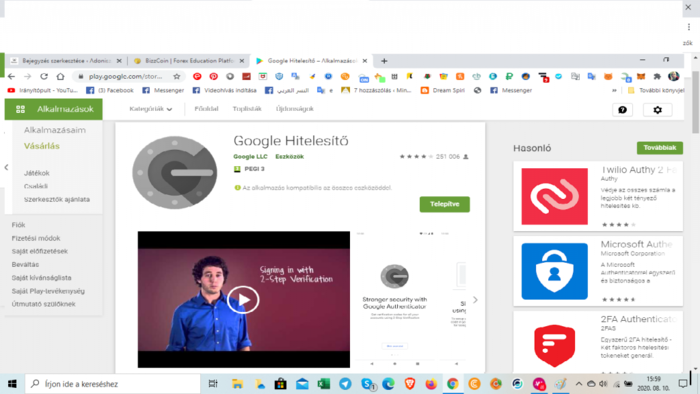Click the green Telepítve button

pyautogui.click(x=445, y=204)
